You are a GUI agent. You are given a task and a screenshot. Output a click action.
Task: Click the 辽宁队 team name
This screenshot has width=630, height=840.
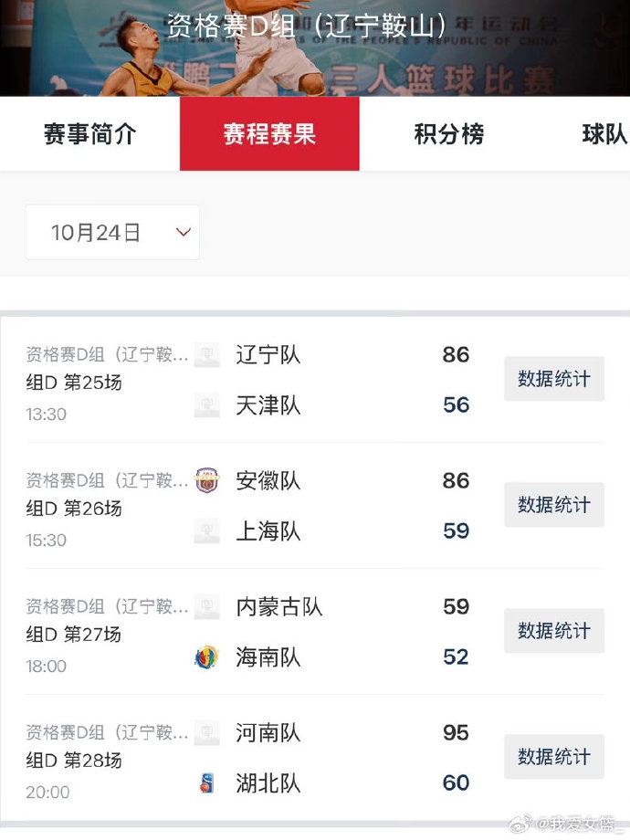268,354
